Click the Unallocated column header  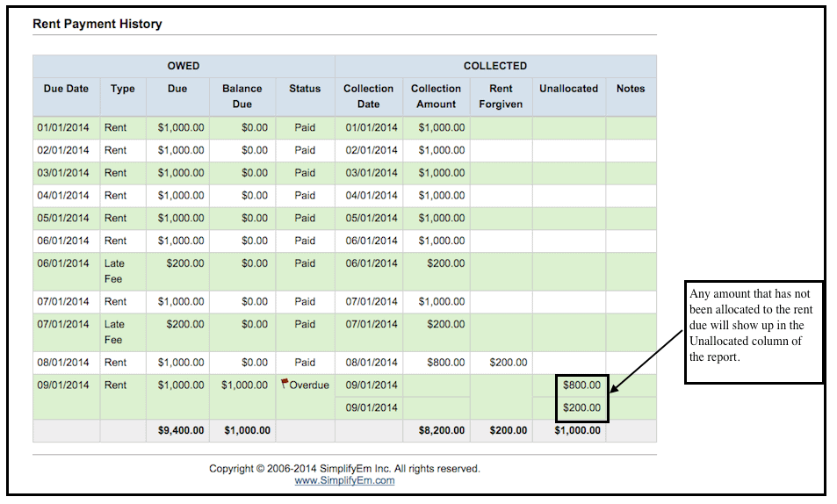(x=568, y=89)
